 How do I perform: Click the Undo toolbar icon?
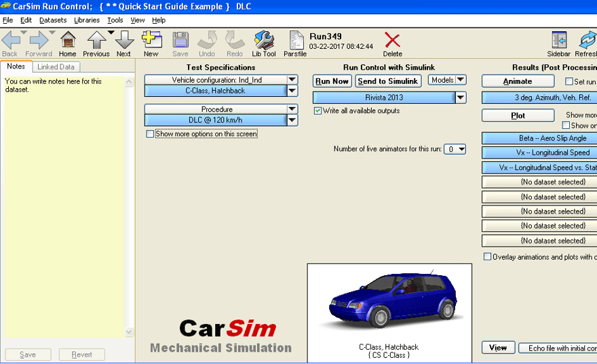(208, 40)
